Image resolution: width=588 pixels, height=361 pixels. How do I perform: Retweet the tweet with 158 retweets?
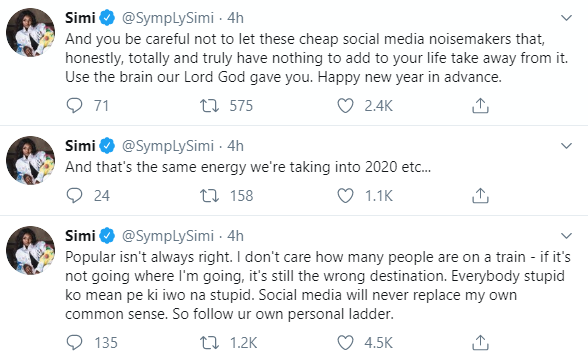pos(209,196)
